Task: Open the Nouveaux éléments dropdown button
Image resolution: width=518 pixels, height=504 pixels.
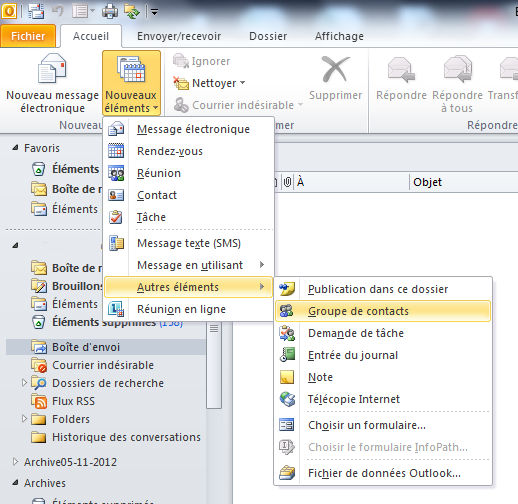Action: click(x=131, y=83)
